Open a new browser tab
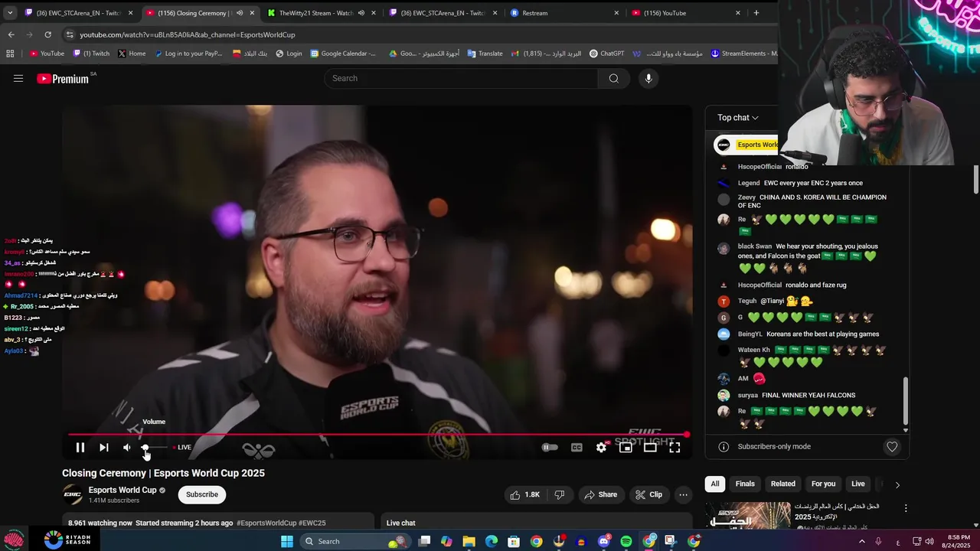The height and width of the screenshot is (551, 980). coord(756,13)
